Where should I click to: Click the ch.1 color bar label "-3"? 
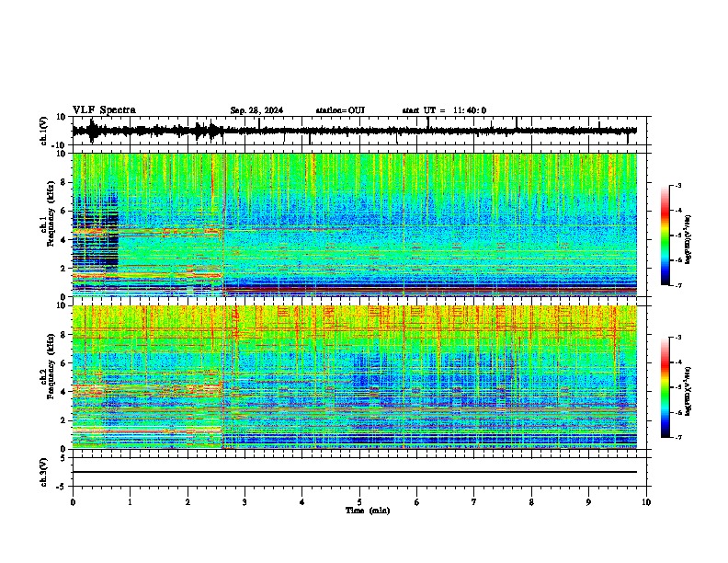pyautogui.click(x=677, y=185)
